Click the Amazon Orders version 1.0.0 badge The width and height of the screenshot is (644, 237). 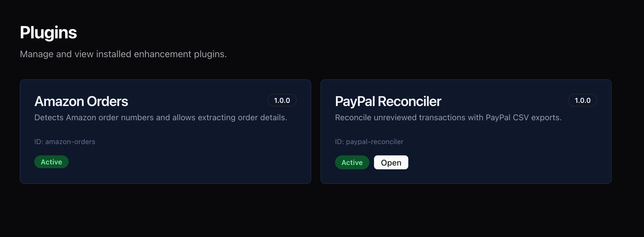point(282,100)
